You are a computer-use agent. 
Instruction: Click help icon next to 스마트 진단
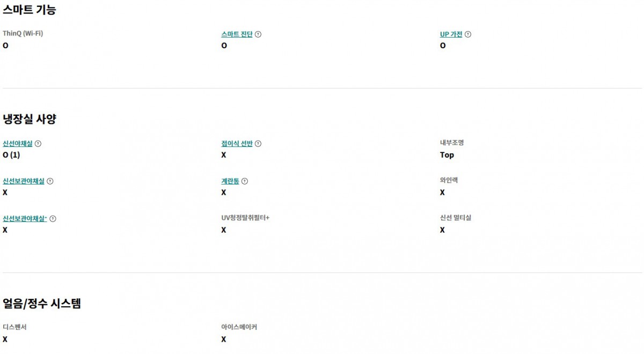point(258,34)
